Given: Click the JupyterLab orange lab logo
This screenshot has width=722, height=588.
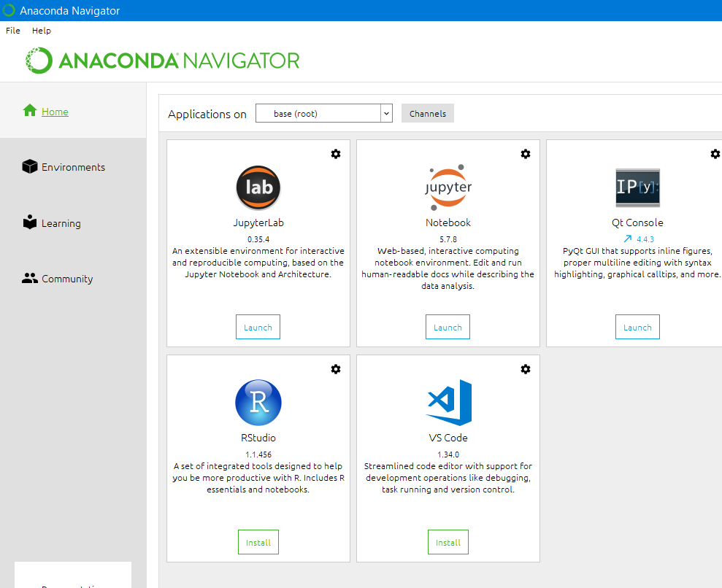Looking at the screenshot, I should click(x=258, y=187).
